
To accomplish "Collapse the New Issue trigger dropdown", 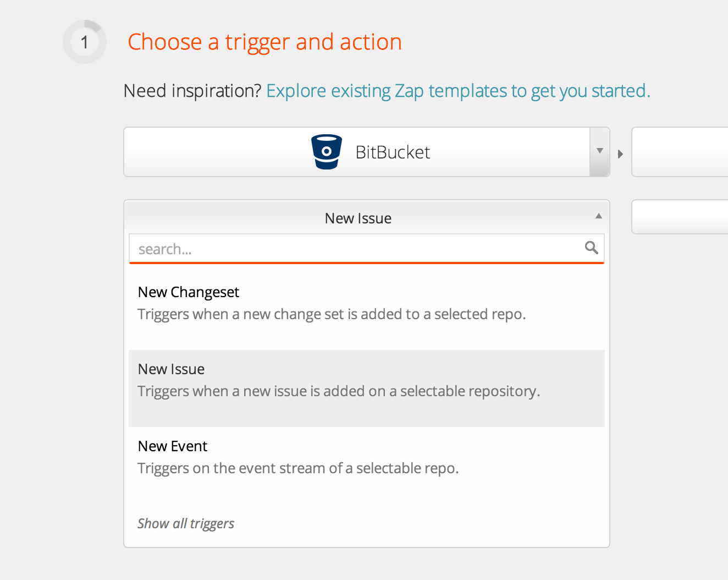I will point(599,216).
